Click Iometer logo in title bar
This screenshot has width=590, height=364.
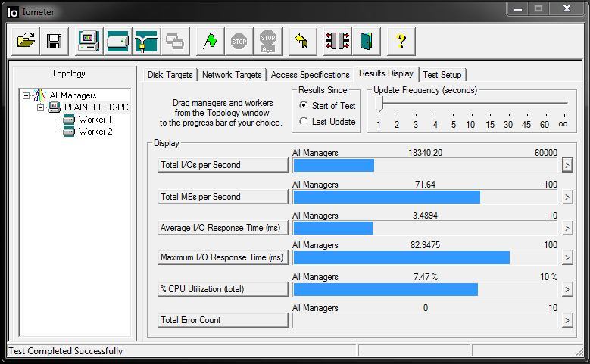12,12
